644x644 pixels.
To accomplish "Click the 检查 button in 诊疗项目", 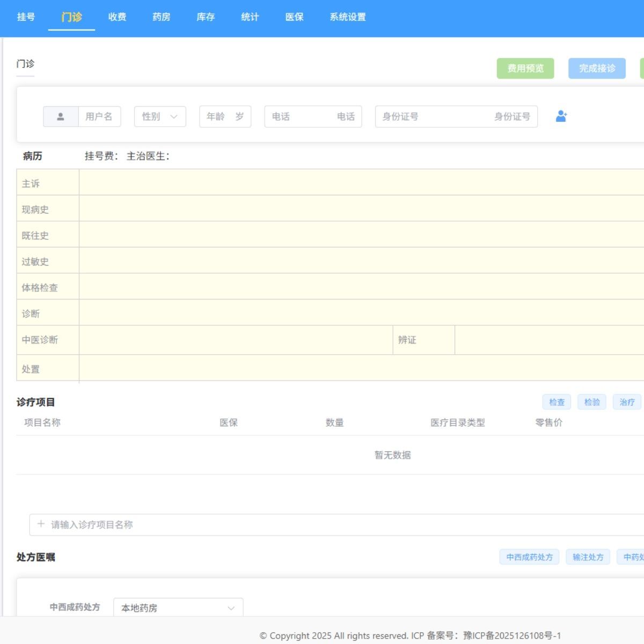I will 557,401.
